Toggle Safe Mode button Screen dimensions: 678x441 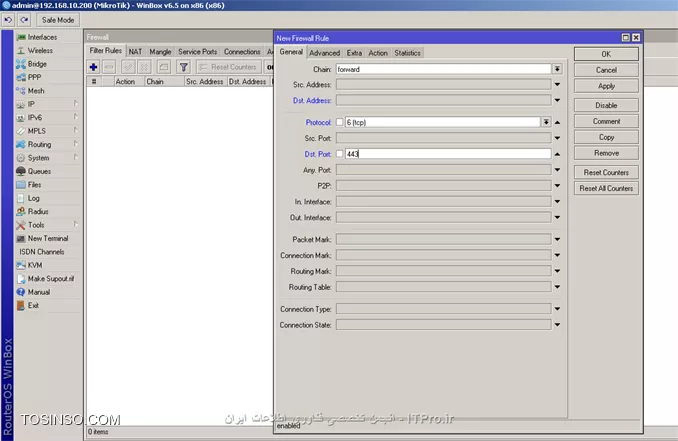tap(58, 20)
